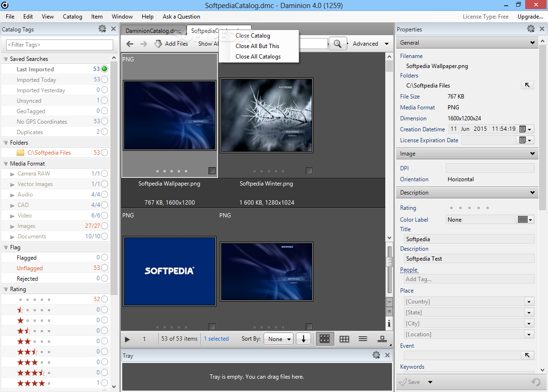Set rating dots on Softpedia Wallpaper.png thumbnail

click(x=172, y=171)
